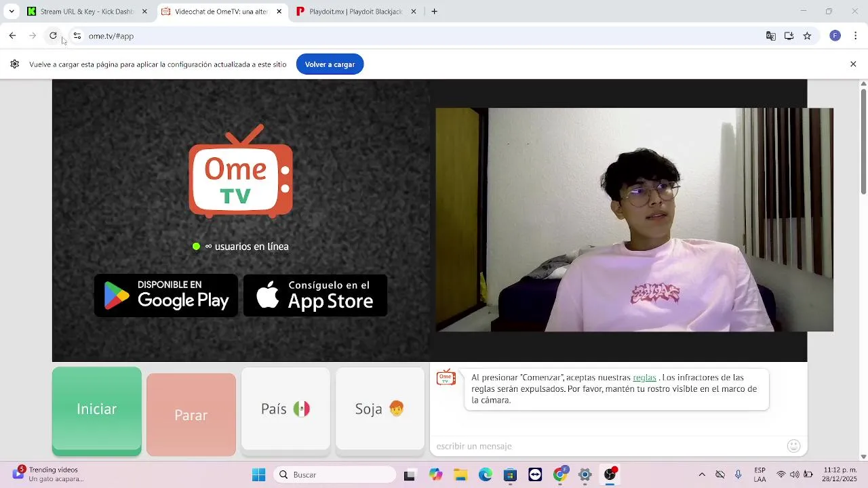Open the ESP LAA language switcher
Image resolution: width=868 pixels, height=488 pixels.
coord(760,474)
